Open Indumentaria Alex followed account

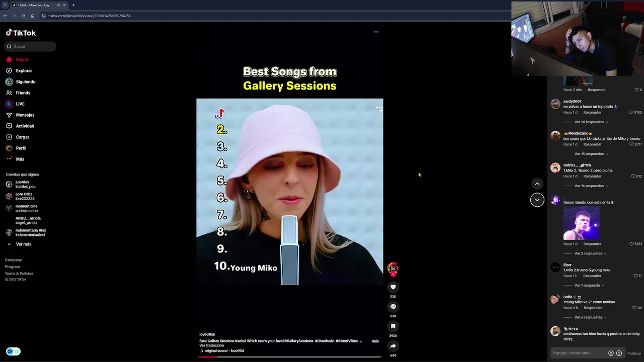(26, 233)
